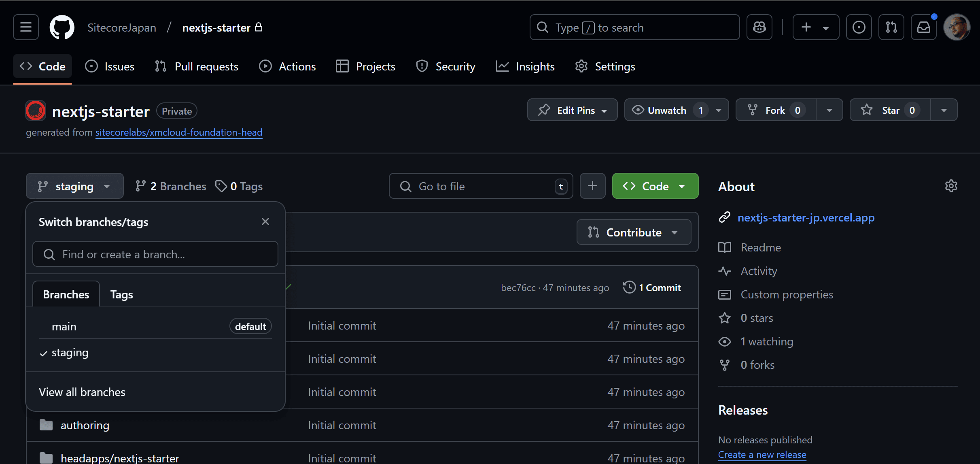Open the Contribute dropdown
Screen dimensions: 980x464
tap(634, 232)
